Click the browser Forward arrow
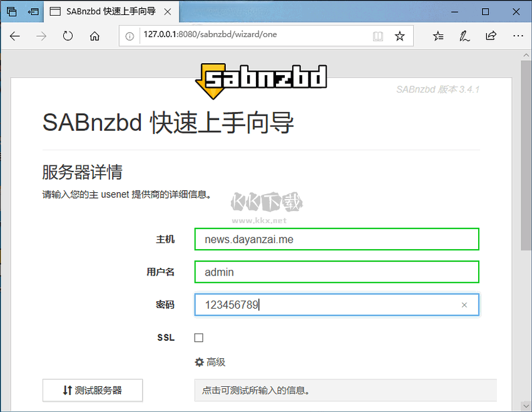Viewport: 532px width, 412px height. pyautogui.click(x=41, y=36)
